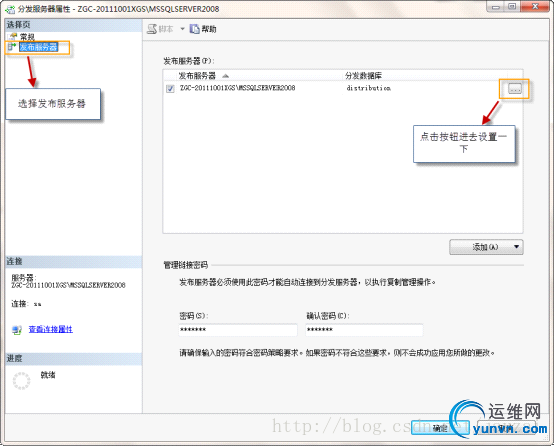Screen dimensions: 554x446
Task: Open the 添加(A) dropdown arrow
Action: tap(517, 247)
